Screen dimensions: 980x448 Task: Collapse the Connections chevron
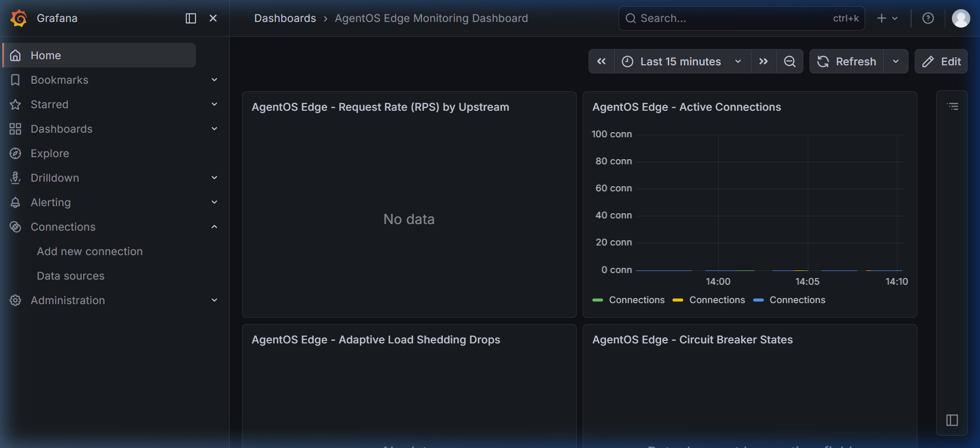point(214,227)
